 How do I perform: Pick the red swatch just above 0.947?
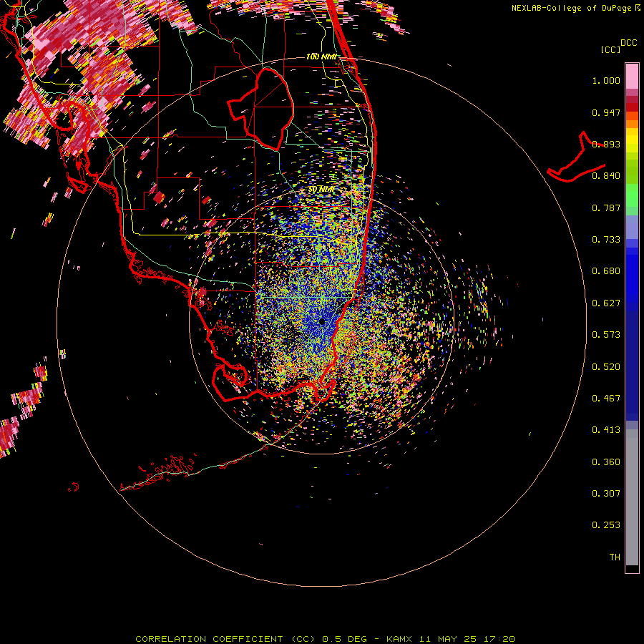click(x=632, y=107)
